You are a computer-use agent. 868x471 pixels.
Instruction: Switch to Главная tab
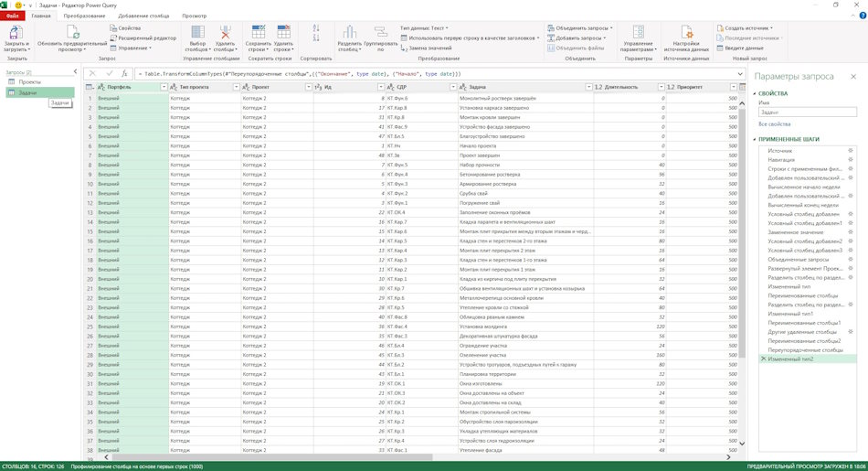pyautogui.click(x=41, y=16)
